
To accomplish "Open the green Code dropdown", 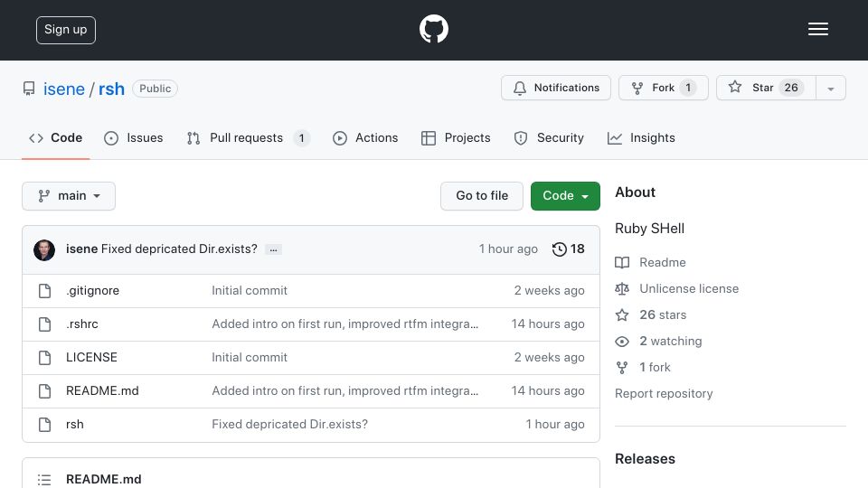I will (565, 196).
